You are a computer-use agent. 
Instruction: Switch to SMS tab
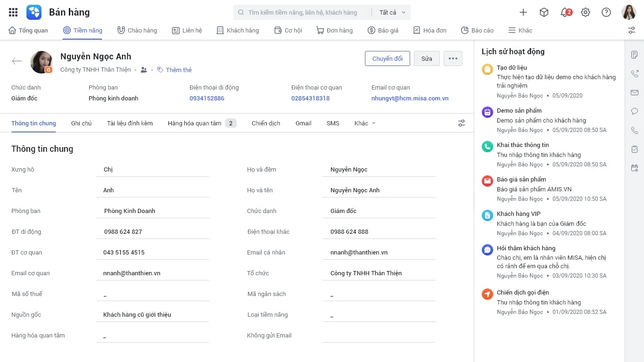333,123
